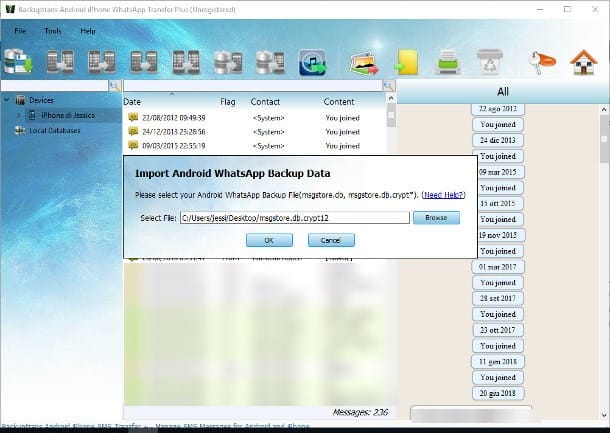Expand the iPhone di Jessica node
The height and width of the screenshot is (433, 610).
pos(18,116)
